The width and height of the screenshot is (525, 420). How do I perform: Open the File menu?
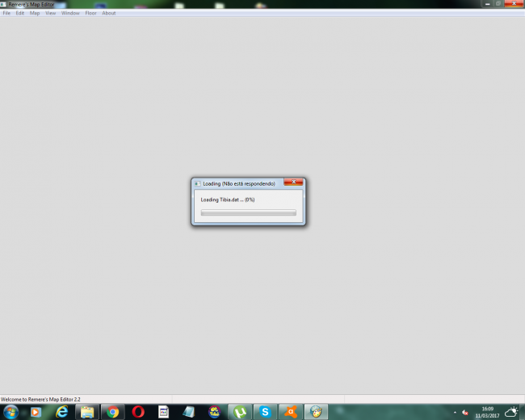coord(6,13)
